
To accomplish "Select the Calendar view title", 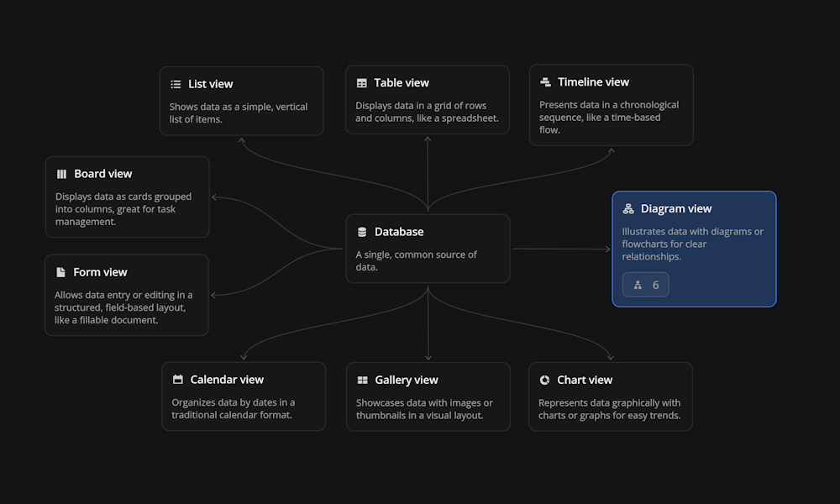I will [227, 380].
